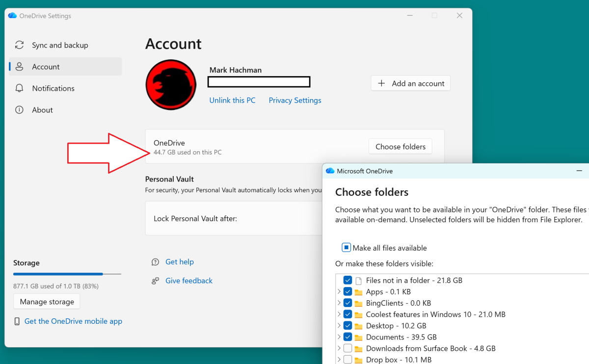This screenshot has height=364, width=589.
Task: Click 'Files not in a folder - 21.8 GB' label
Action: 414,281
